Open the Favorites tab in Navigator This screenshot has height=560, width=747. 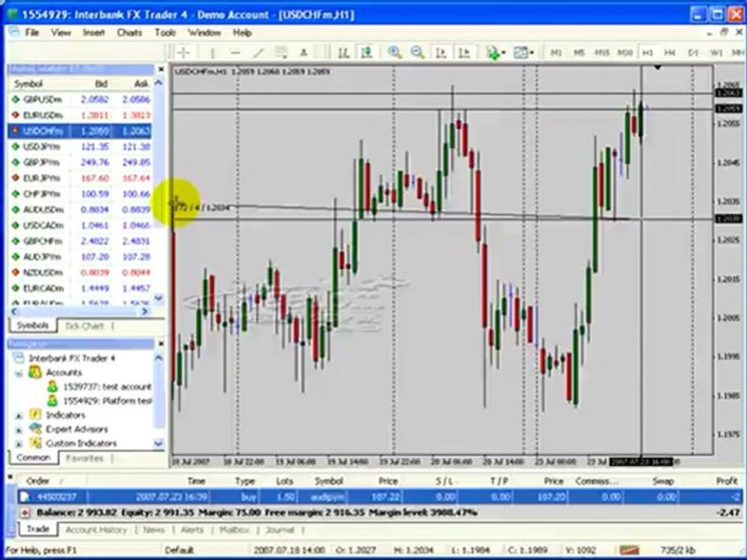(84, 458)
